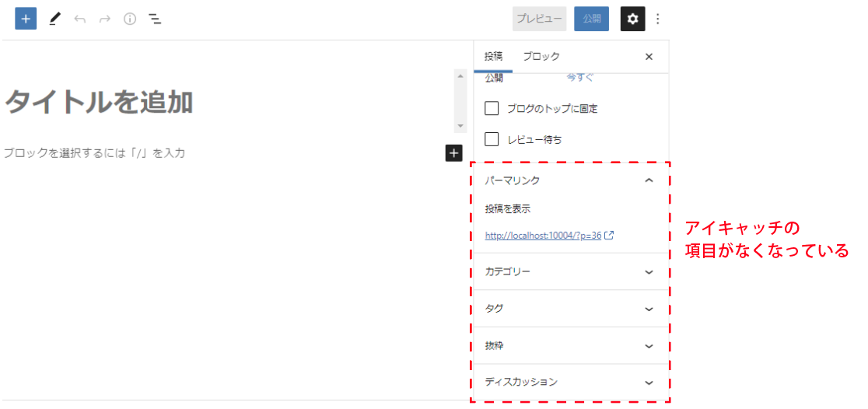The height and width of the screenshot is (409, 868).
Task: Select the pencil edit tools icon
Action: pos(54,19)
